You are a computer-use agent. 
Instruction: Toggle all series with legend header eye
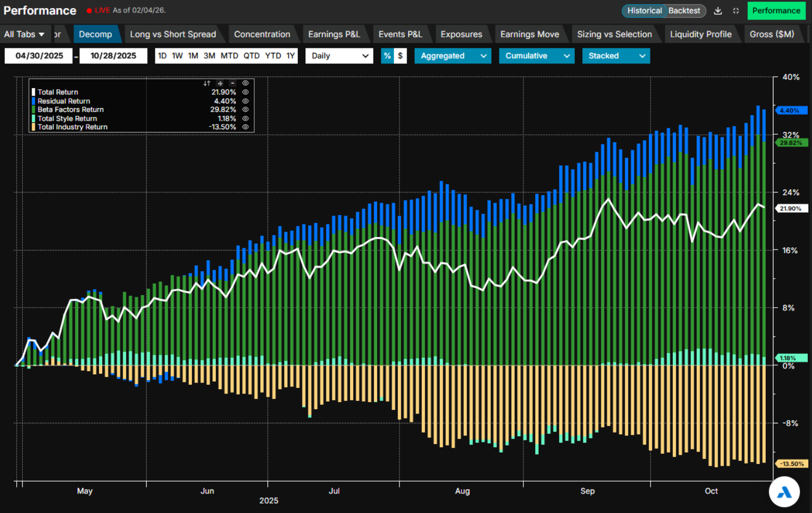[x=246, y=83]
